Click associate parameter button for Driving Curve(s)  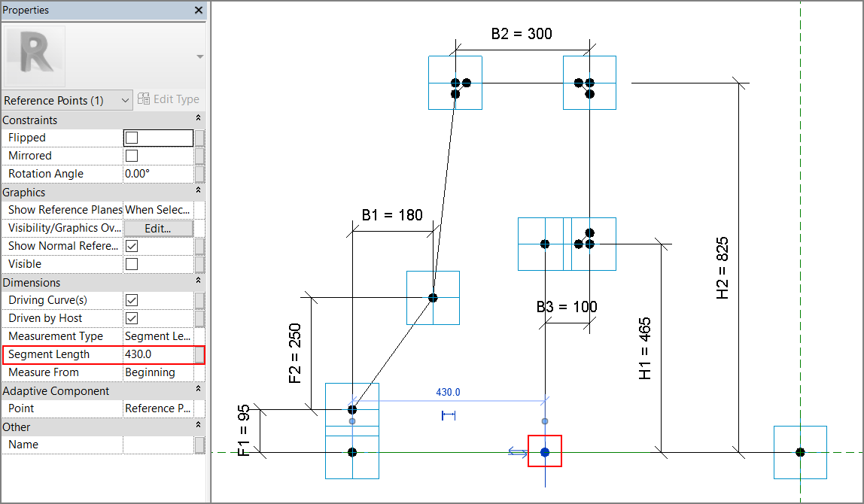pyautogui.click(x=200, y=300)
